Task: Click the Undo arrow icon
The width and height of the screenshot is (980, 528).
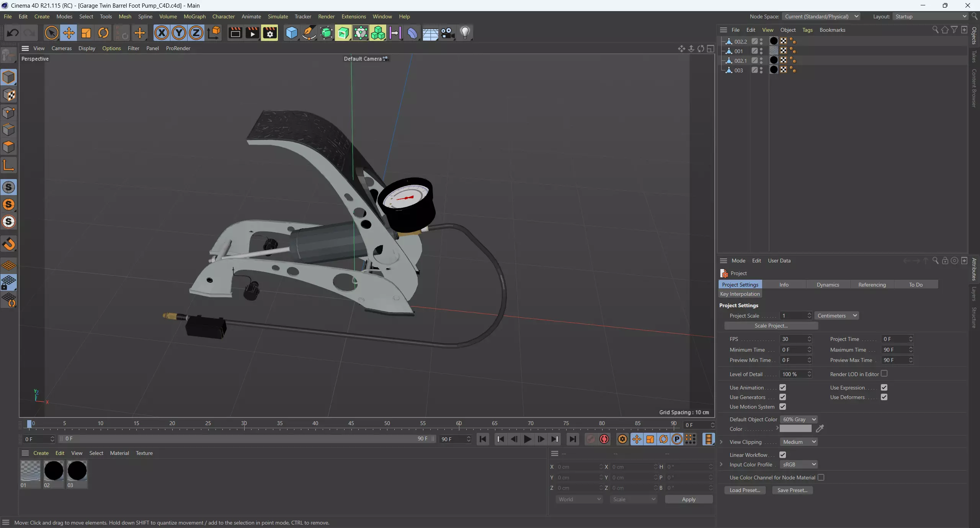Action: click(x=13, y=33)
